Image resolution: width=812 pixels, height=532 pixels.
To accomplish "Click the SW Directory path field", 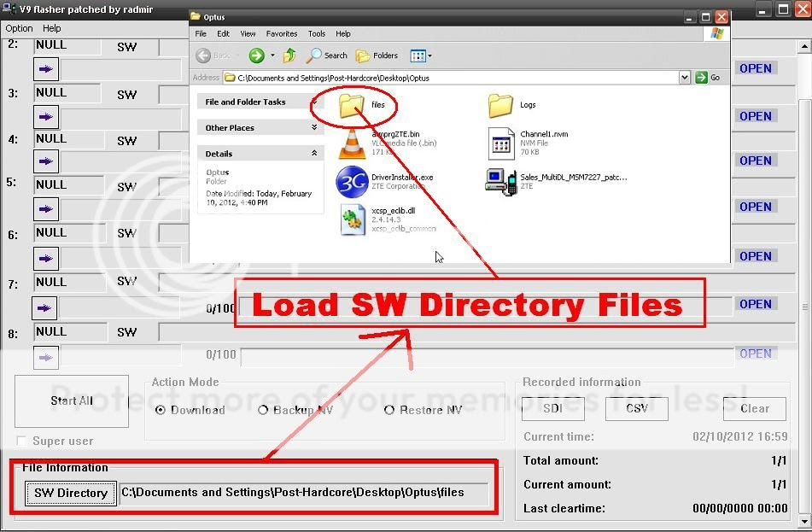I will (304, 493).
